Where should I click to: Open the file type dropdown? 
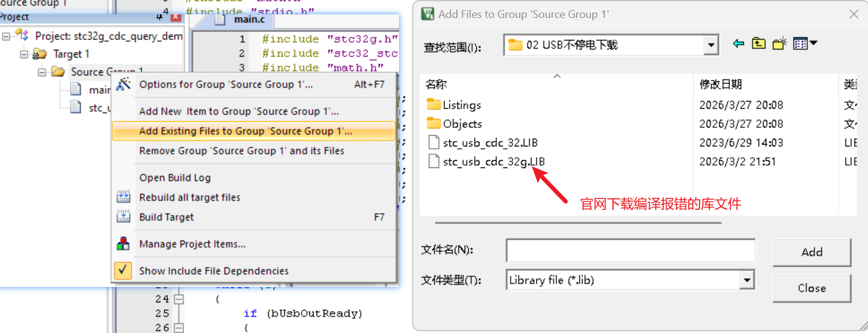coord(747,280)
